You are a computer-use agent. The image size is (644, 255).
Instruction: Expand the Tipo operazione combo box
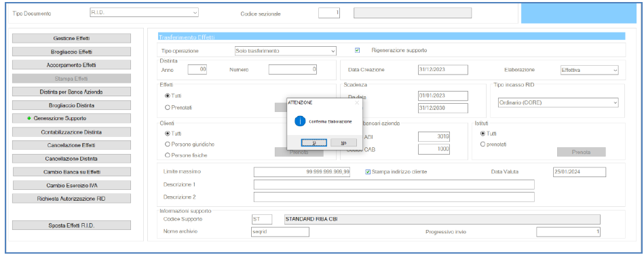click(285, 51)
